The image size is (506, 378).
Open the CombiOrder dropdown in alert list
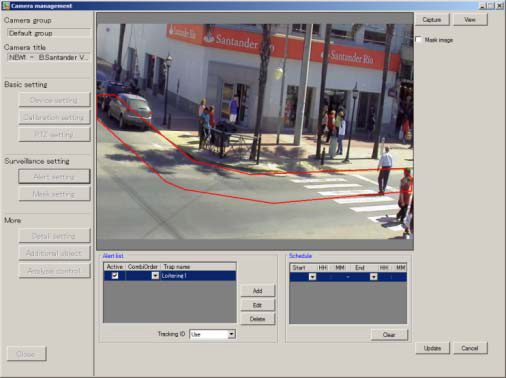pos(155,276)
